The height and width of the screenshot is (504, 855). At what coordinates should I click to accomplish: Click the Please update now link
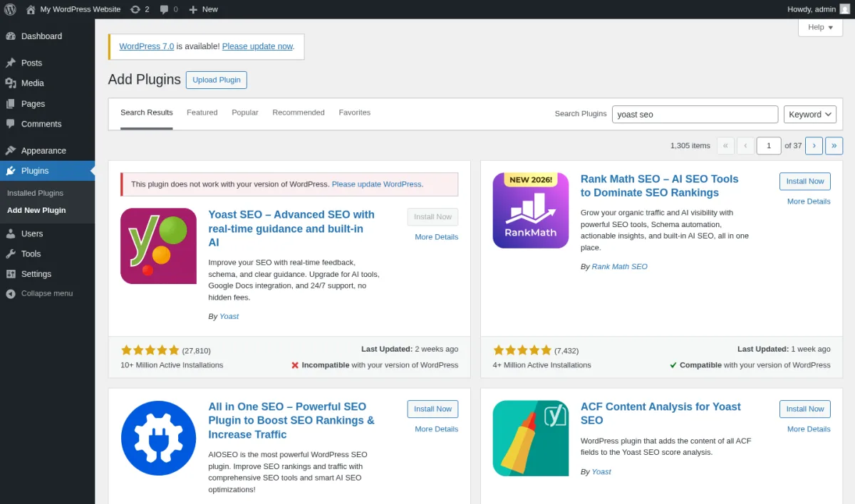[x=257, y=46]
